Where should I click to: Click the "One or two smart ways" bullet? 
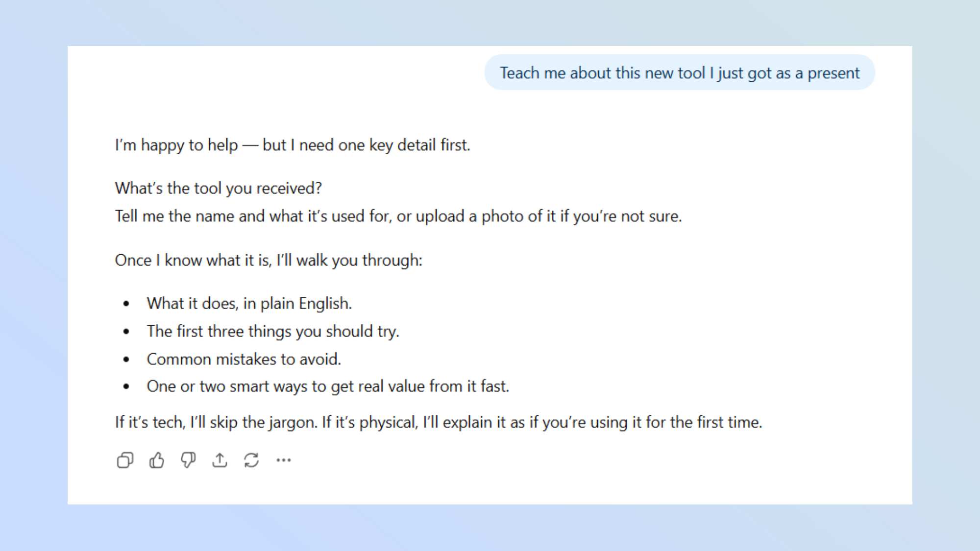(328, 386)
